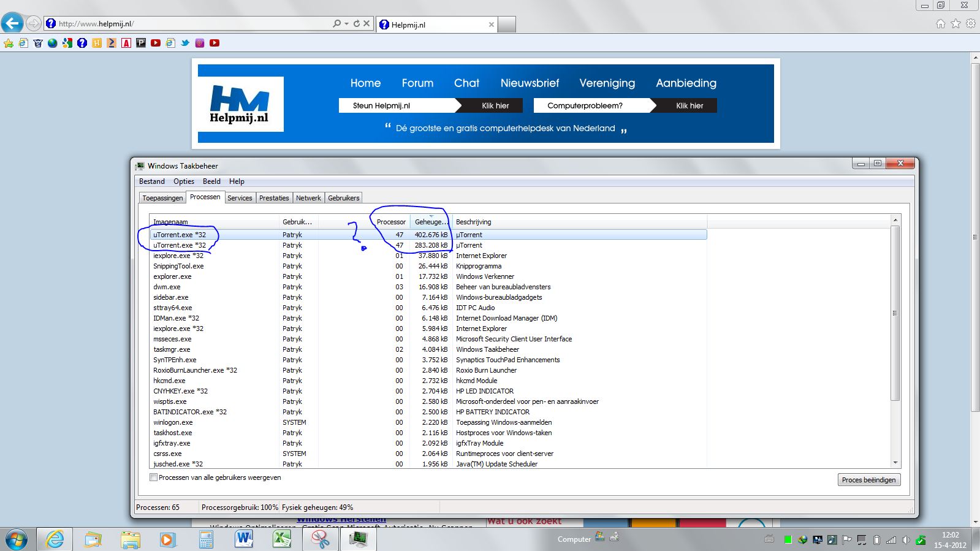Click 'Klik hier' next to Steun Helpmij.nl
This screenshot has width=980, height=551.
click(495, 105)
